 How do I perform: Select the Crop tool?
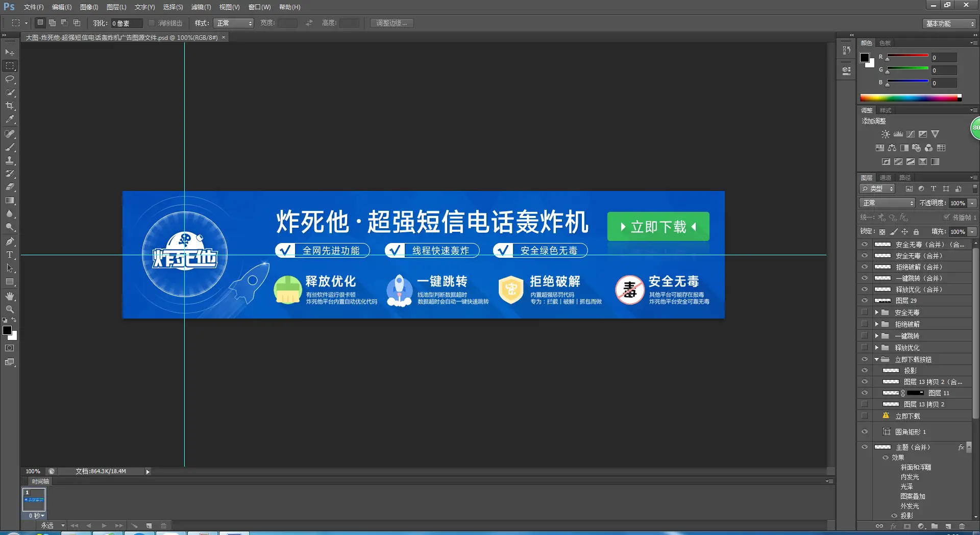point(9,106)
